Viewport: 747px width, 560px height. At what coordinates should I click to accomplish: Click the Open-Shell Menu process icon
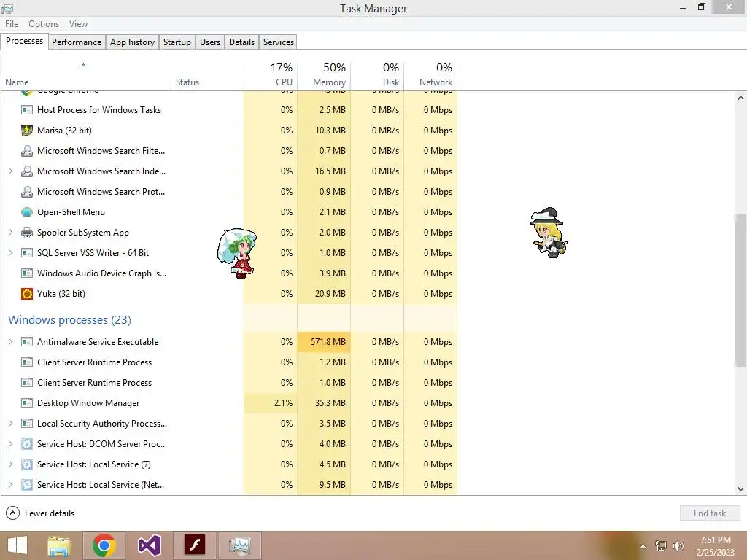[27, 212]
